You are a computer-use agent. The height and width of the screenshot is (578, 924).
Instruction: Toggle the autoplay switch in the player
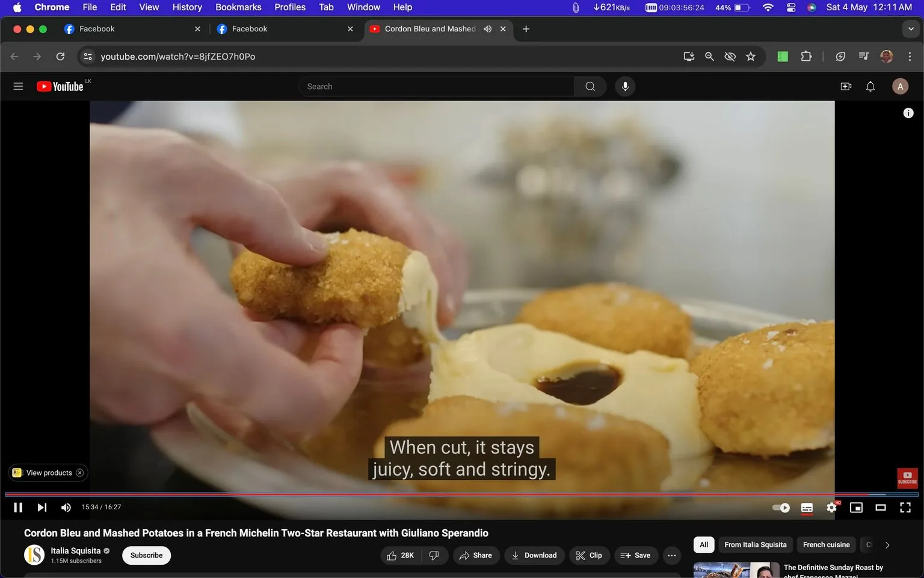coord(780,507)
